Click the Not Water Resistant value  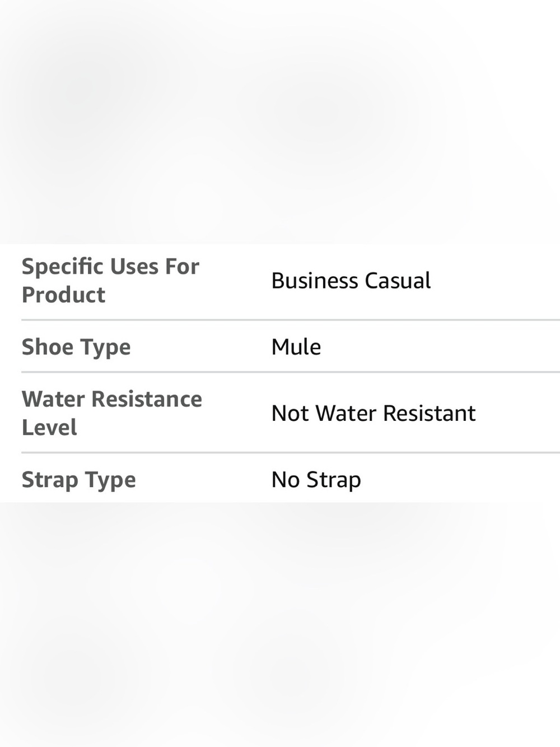coord(374,414)
